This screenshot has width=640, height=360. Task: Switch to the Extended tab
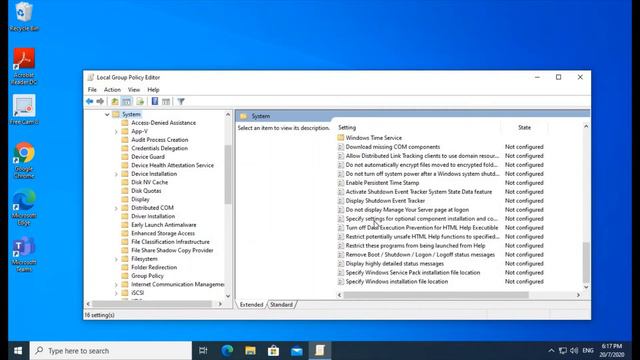point(251,304)
